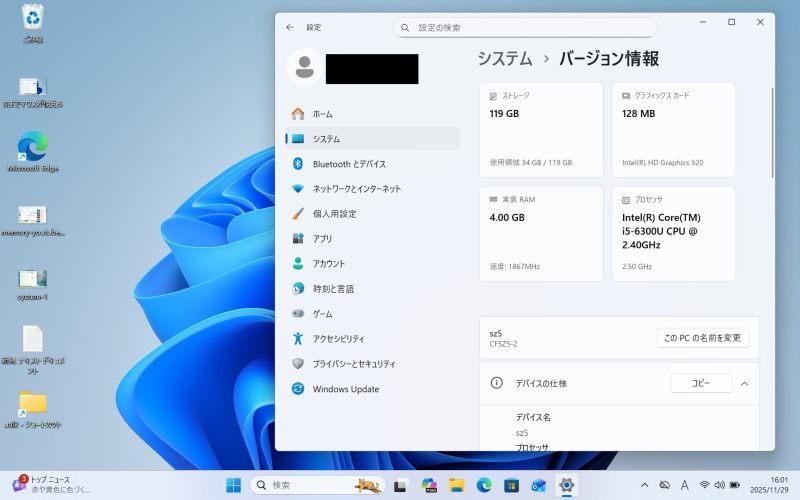Select the Microsoft Edge desktop shortcut
The height and width of the screenshot is (500, 800).
pyautogui.click(x=33, y=151)
